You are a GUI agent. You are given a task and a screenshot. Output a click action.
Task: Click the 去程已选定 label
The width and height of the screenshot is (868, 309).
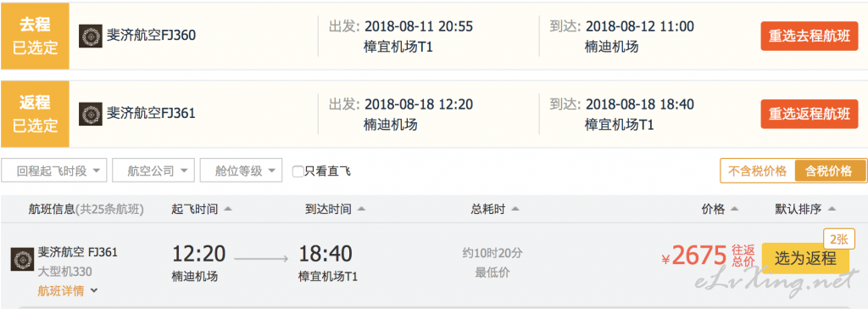click(x=35, y=36)
